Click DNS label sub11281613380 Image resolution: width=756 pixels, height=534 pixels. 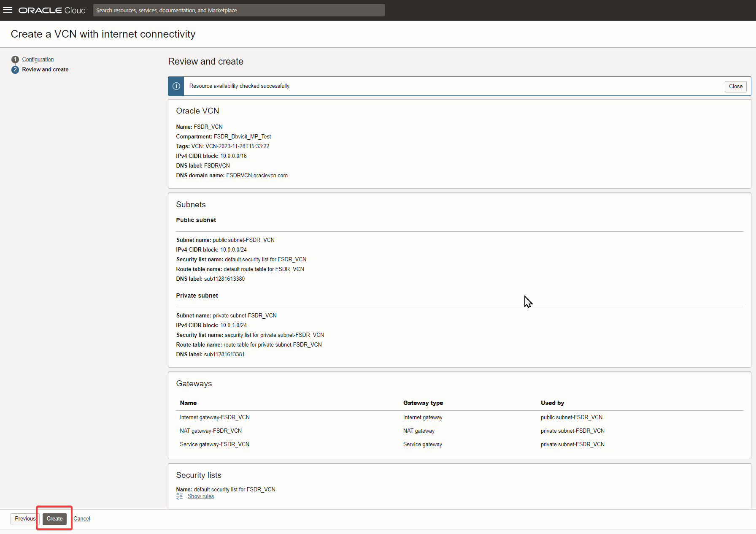[224, 279]
